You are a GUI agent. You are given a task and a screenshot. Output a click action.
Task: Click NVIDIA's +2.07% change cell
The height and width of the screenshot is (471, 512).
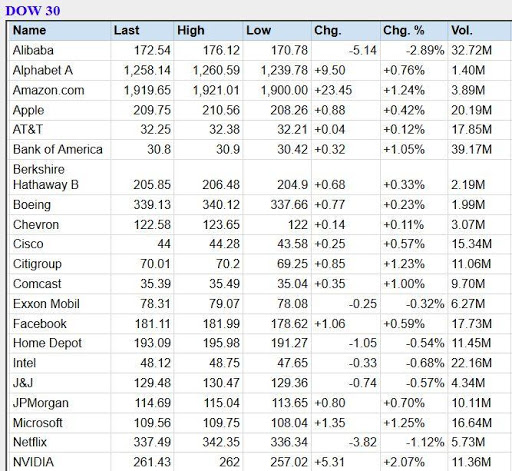404,462
